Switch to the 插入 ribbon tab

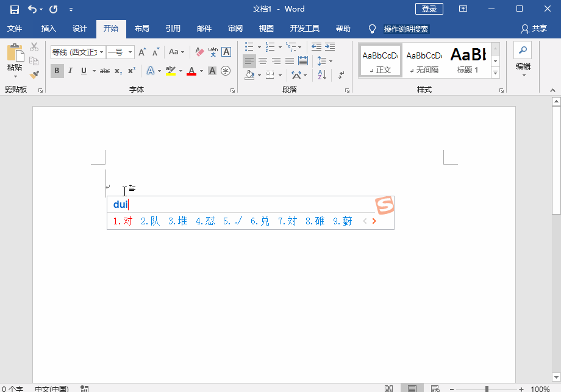48,28
